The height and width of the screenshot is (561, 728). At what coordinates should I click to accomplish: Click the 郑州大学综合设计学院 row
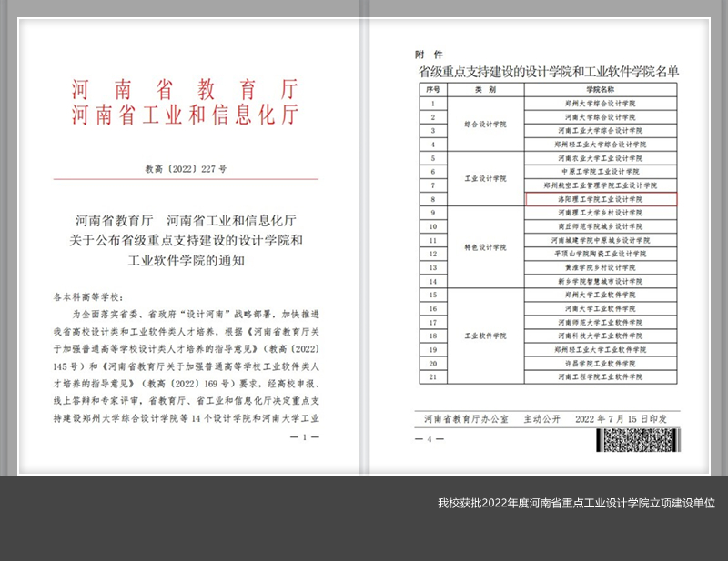(601, 104)
